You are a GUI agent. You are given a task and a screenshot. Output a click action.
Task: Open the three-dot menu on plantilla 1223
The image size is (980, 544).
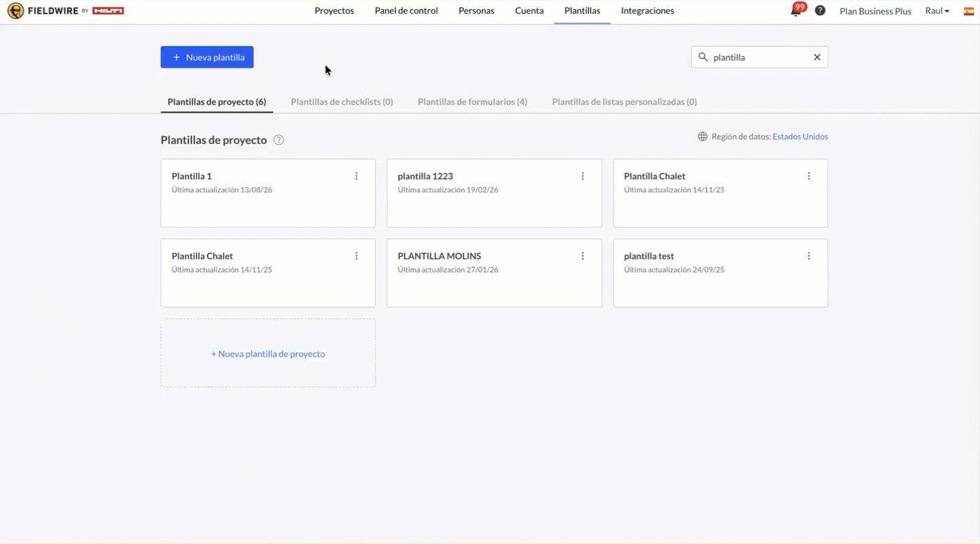pos(583,176)
